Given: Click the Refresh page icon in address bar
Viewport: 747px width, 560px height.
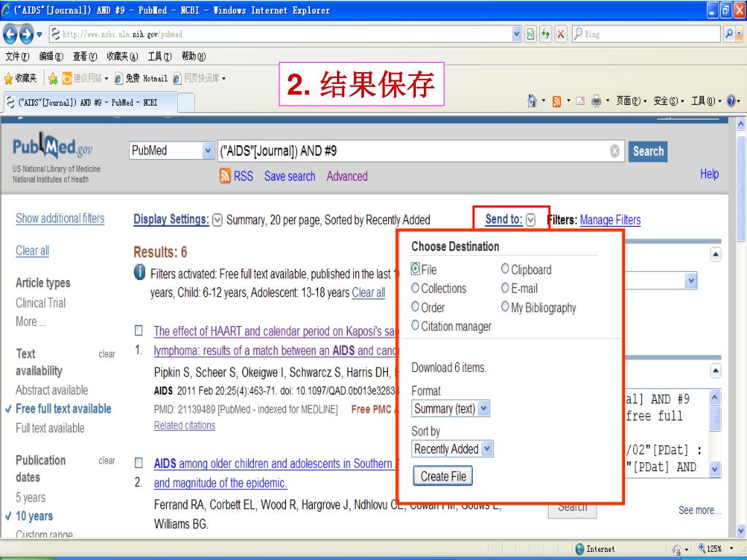Looking at the screenshot, I should pyautogui.click(x=546, y=34).
